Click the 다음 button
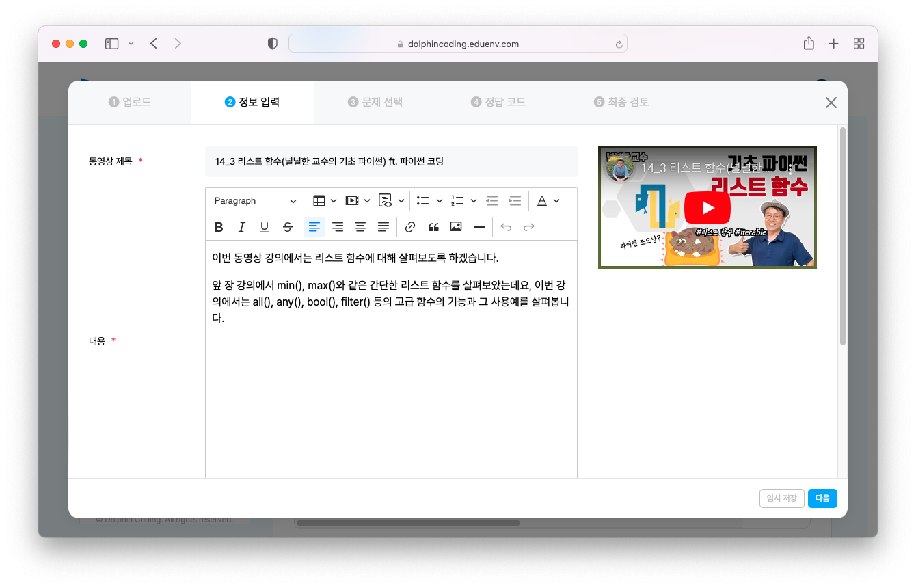Image resolution: width=916 pixels, height=588 pixels. pyautogui.click(x=822, y=498)
